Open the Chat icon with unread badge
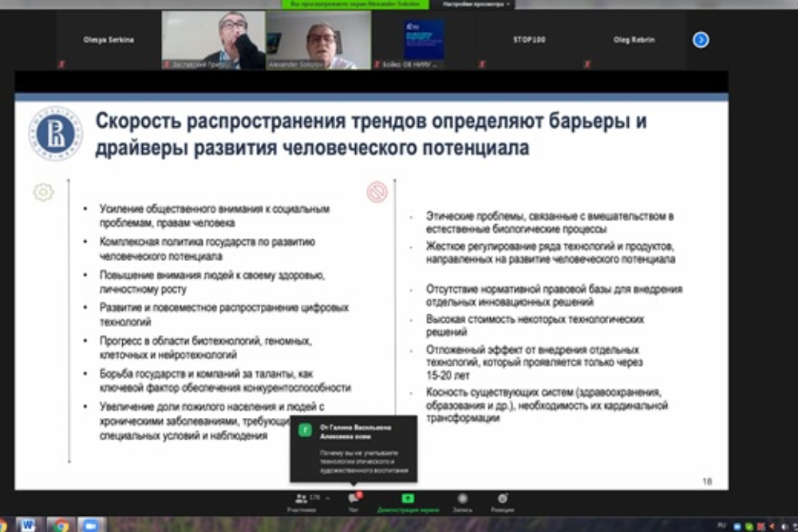The height and width of the screenshot is (532, 798). [x=354, y=499]
